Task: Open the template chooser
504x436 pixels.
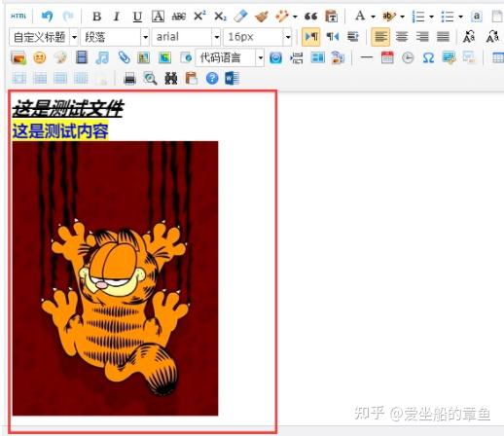Action: point(317,58)
